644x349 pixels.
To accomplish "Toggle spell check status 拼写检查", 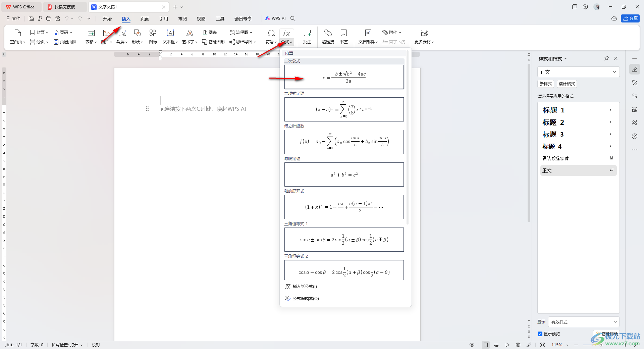I will 67,345.
